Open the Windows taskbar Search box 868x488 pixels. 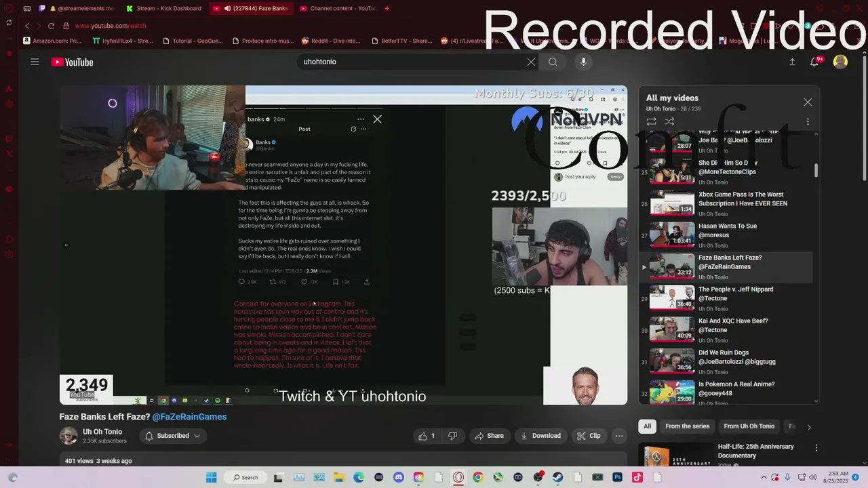(245, 477)
